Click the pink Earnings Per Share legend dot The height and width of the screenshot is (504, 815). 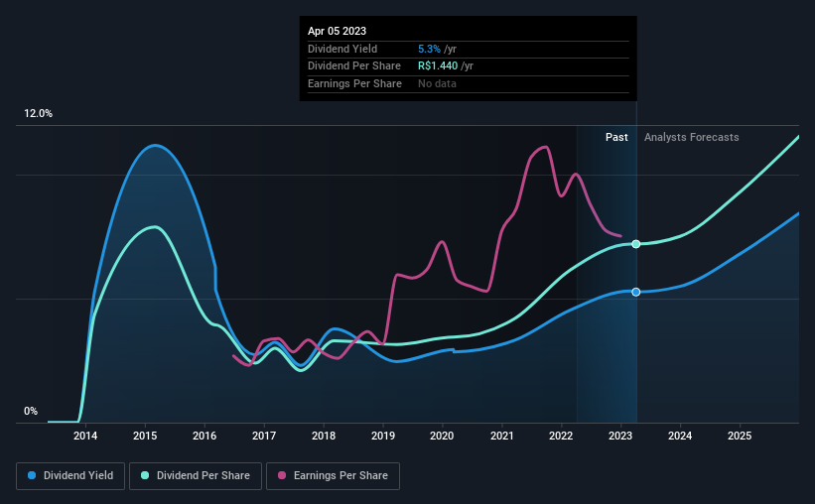[x=282, y=475]
